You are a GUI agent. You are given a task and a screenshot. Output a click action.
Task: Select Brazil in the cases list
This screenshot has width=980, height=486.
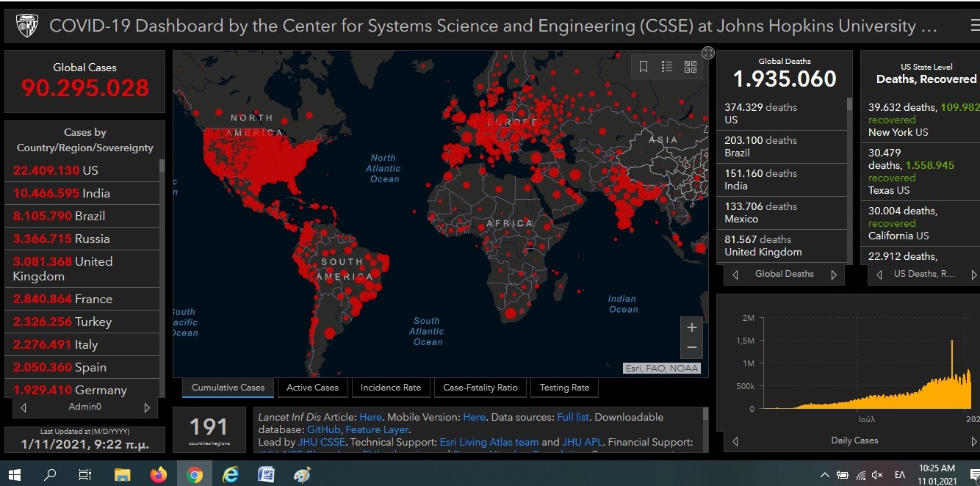[x=59, y=216]
